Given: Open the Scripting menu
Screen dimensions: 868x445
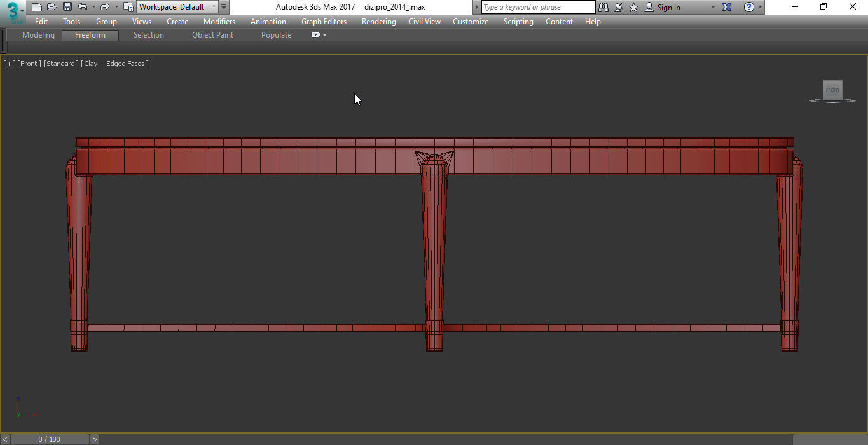Looking at the screenshot, I should click(518, 22).
